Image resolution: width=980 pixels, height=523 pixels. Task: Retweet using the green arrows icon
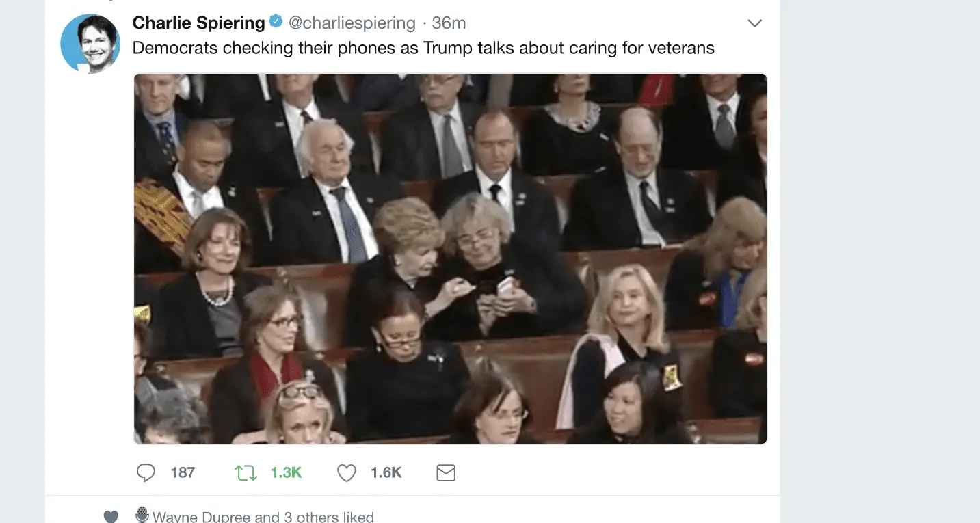pyautogui.click(x=246, y=472)
